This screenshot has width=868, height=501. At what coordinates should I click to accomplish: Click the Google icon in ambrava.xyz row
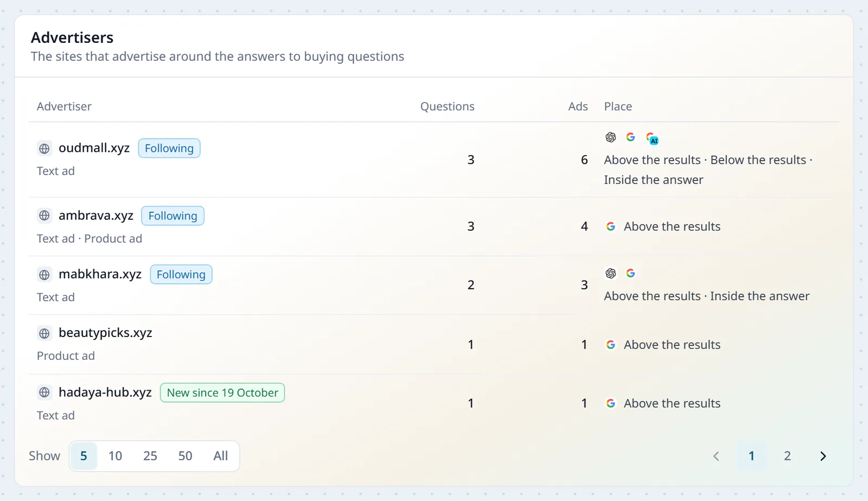[611, 226]
